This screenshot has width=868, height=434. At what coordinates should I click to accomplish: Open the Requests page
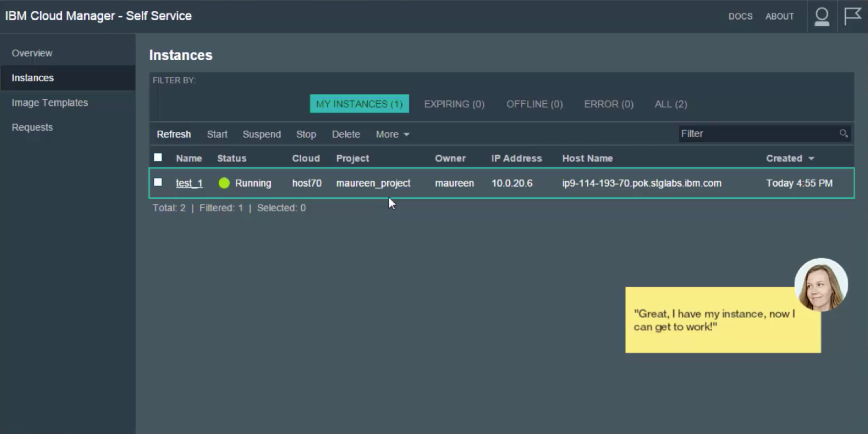coord(32,127)
